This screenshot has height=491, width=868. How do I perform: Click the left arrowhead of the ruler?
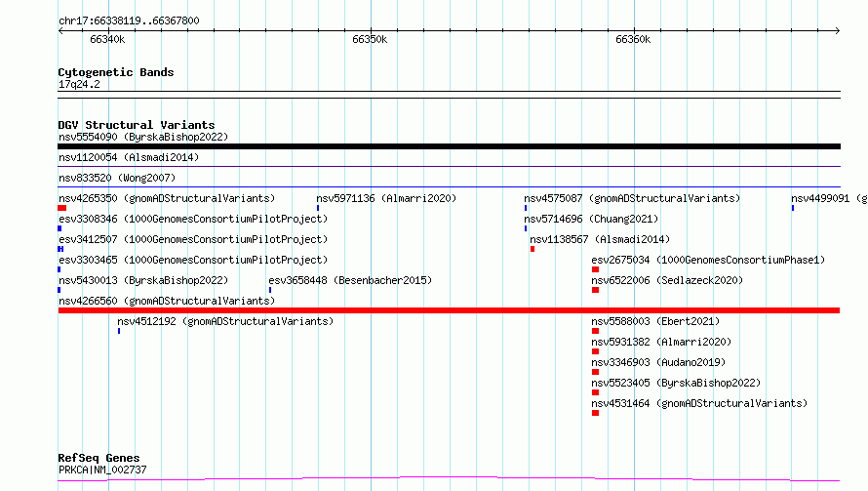[60, 30]
